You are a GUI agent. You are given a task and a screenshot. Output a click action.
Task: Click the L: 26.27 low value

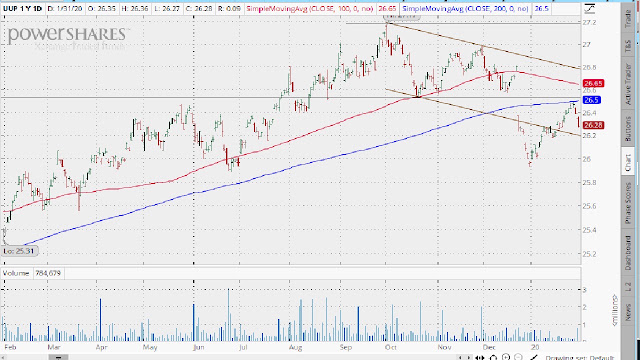(167, 8)
